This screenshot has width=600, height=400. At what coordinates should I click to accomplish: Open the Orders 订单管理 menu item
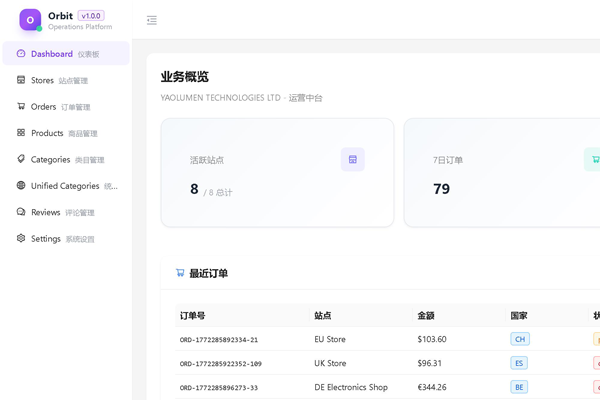point(60,107)
